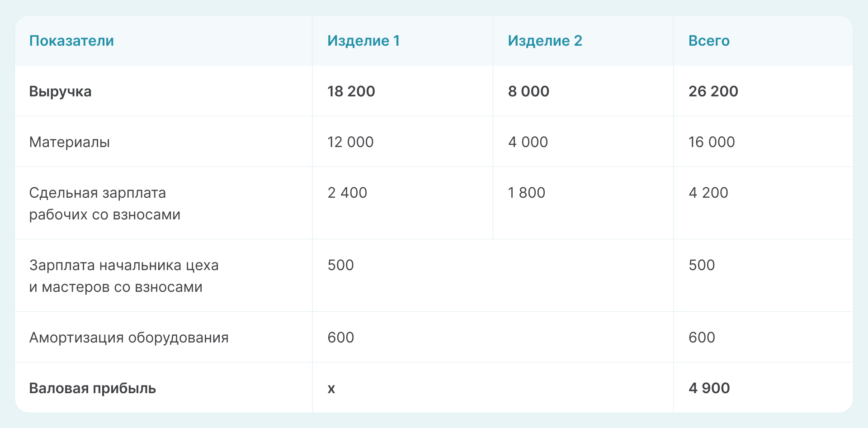Screen dimensions: 868x428
Task: Select piecework salary value 1 800
Action: [527, 193]
